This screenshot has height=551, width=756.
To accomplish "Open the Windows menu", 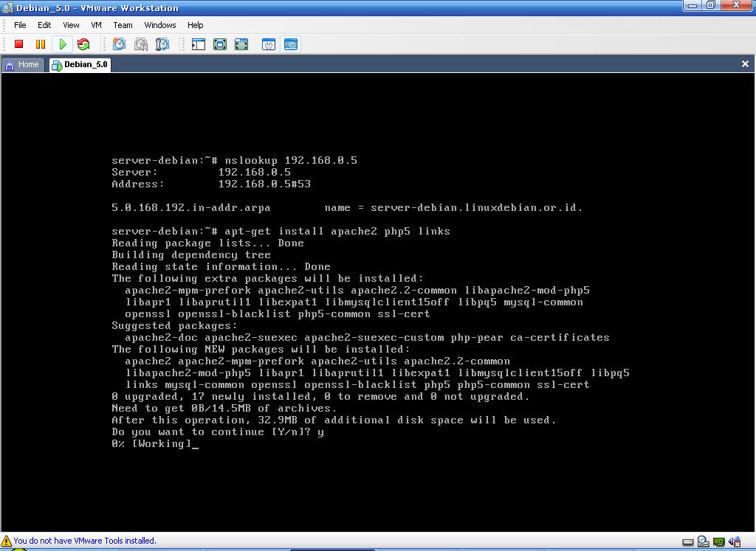I will [x=160, y=25].
